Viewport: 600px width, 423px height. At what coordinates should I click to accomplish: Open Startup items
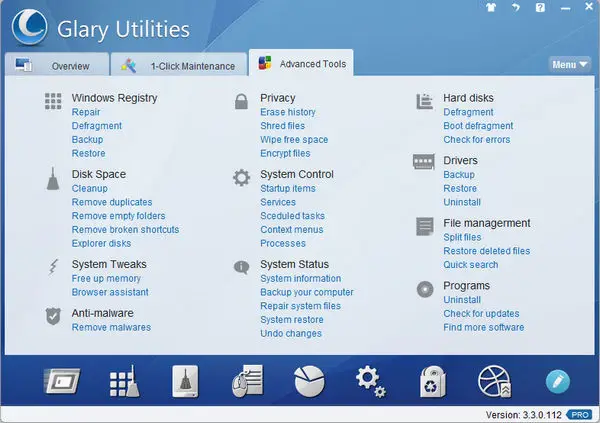pyautogui.click(x=288, y=189)
